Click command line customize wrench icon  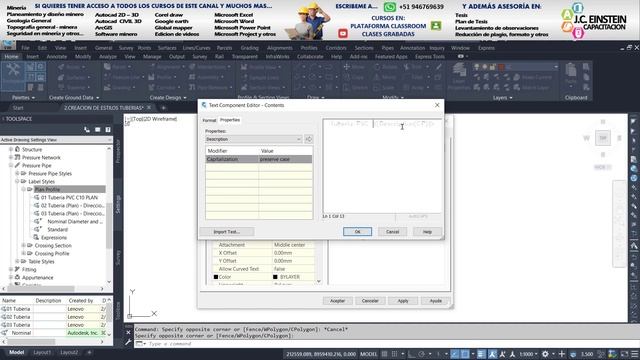pyautogui.click(x=128, y=342)
